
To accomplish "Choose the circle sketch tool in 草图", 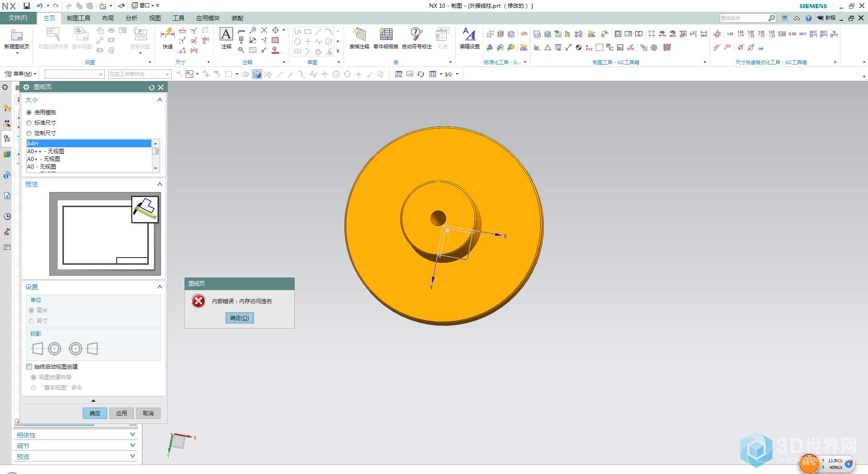I will coord(297,41).
